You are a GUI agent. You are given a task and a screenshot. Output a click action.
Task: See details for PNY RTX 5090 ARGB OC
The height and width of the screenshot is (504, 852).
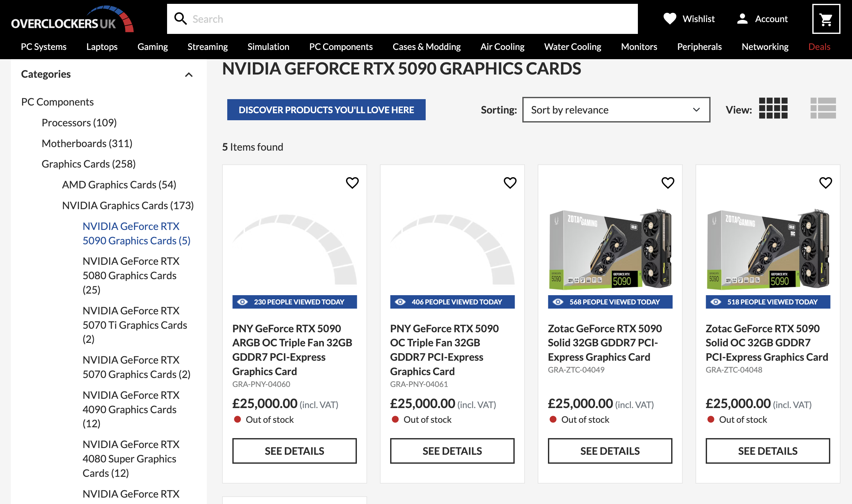(x=294, y=451)
